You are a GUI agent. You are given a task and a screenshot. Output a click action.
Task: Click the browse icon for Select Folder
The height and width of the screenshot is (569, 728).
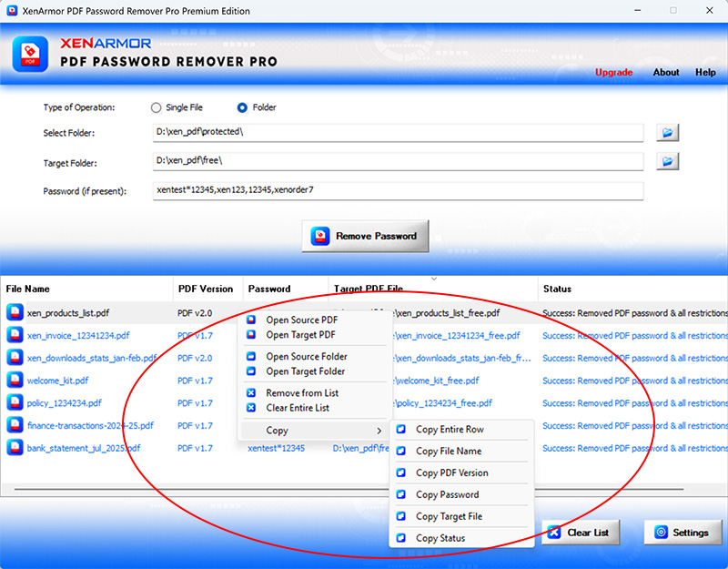[668, 133]
